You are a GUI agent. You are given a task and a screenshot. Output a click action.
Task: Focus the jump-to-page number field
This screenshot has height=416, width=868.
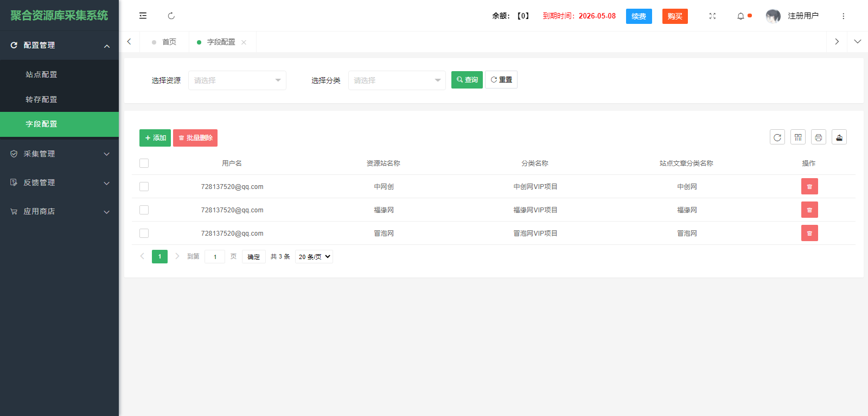click(215, 257)
